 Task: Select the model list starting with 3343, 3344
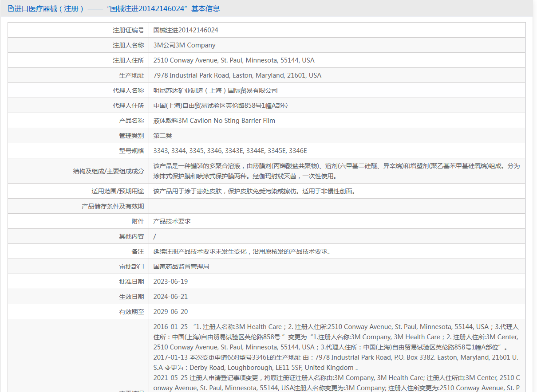coord(230,151)
